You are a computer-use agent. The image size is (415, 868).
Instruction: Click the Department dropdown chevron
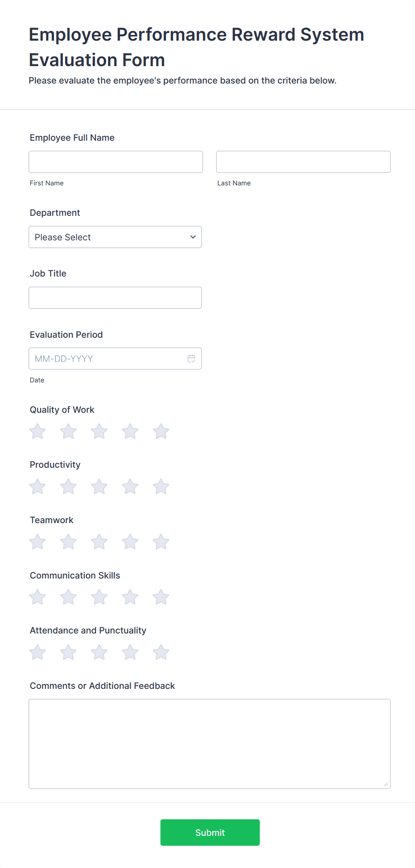click(x=192, y=237)
